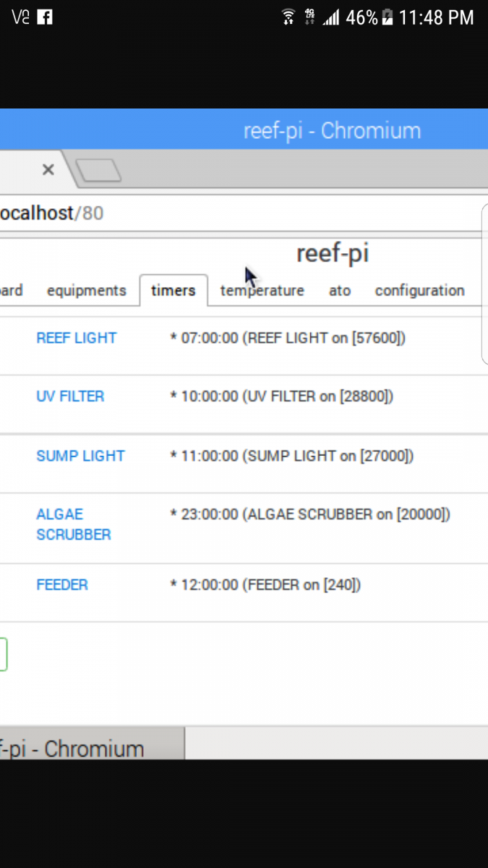This screenshot has height=868, width=488.
Task: Click the green outlined add button
Action: [x=3, y=654]
